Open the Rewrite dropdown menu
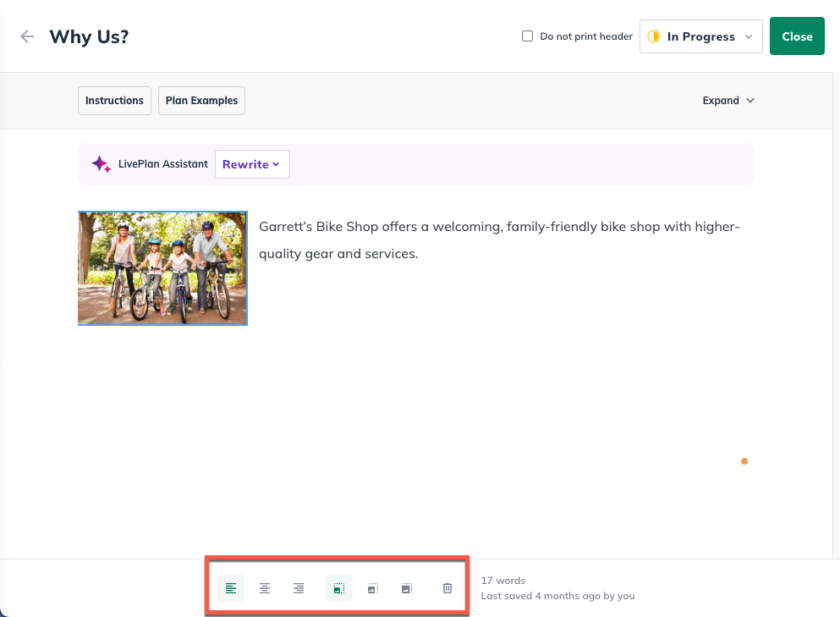This screenshot has width=840, height=617. (252, 163)
